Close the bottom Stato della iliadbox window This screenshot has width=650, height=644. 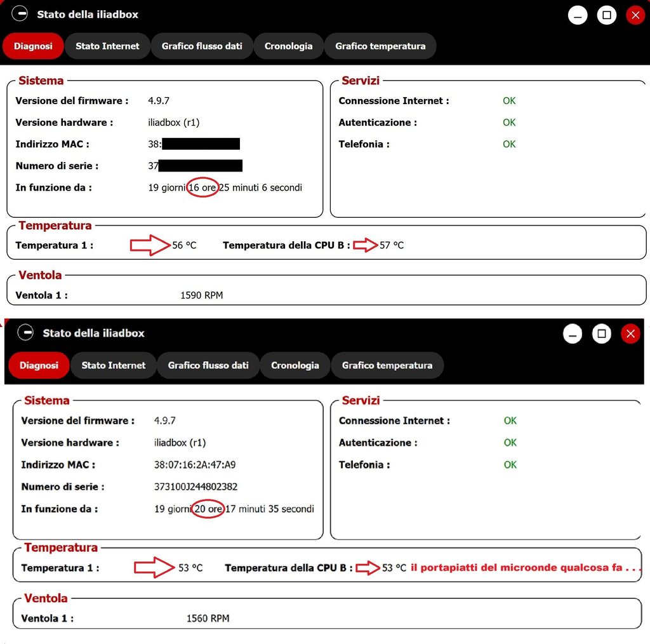[630, 333]
